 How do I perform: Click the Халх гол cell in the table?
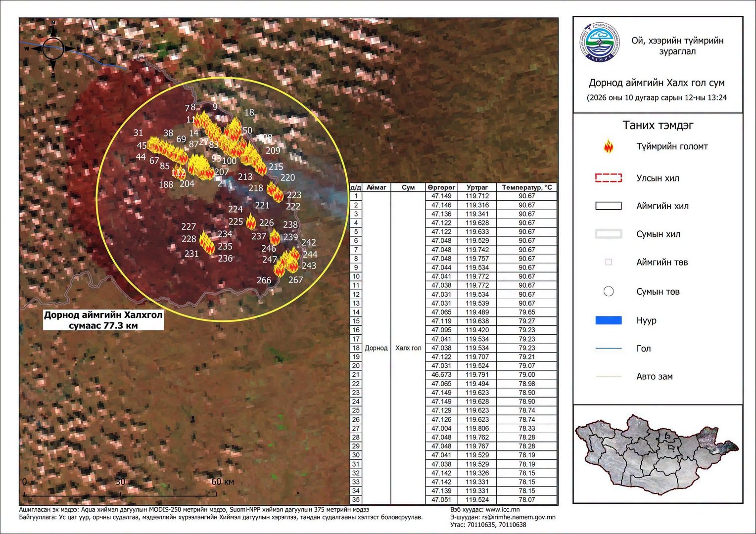pos(408,348)
